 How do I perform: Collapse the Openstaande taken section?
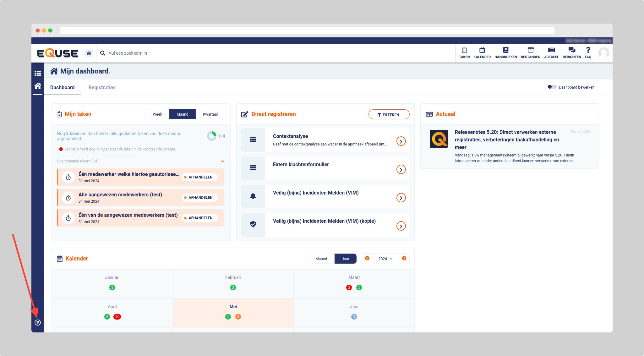click(x=222, y=161)
